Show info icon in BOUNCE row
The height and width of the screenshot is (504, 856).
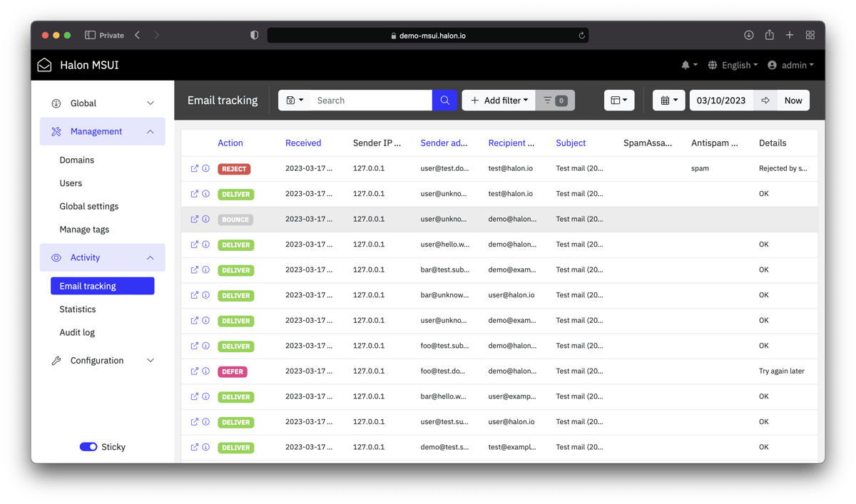[x=205, y=220]
